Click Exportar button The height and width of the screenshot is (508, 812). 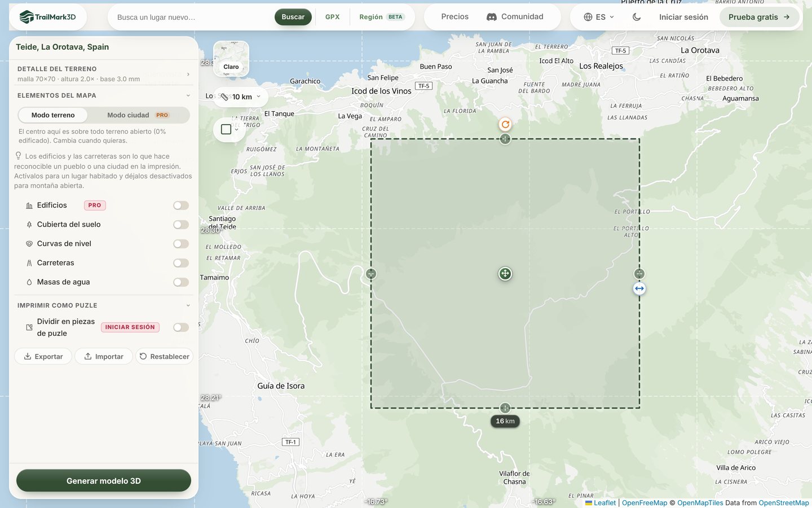coord(43,357)
